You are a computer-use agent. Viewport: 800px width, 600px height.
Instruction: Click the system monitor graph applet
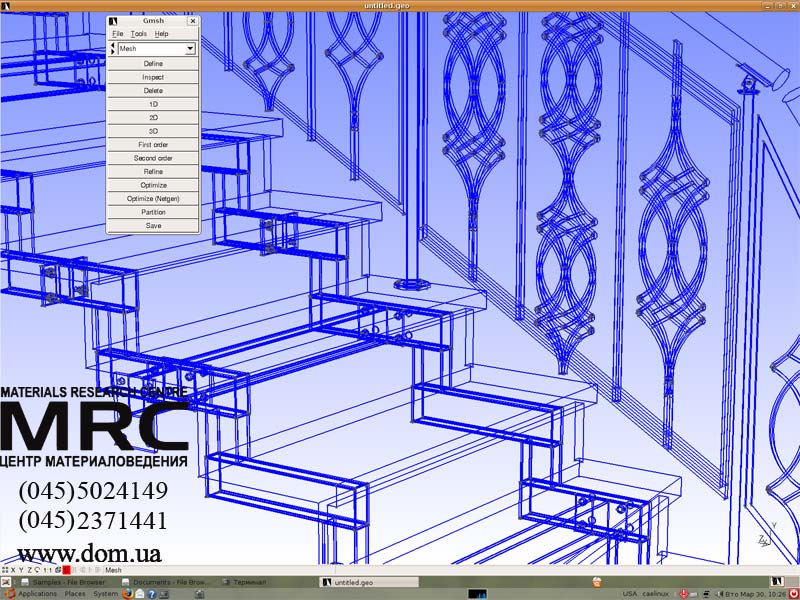pos(477,594)
